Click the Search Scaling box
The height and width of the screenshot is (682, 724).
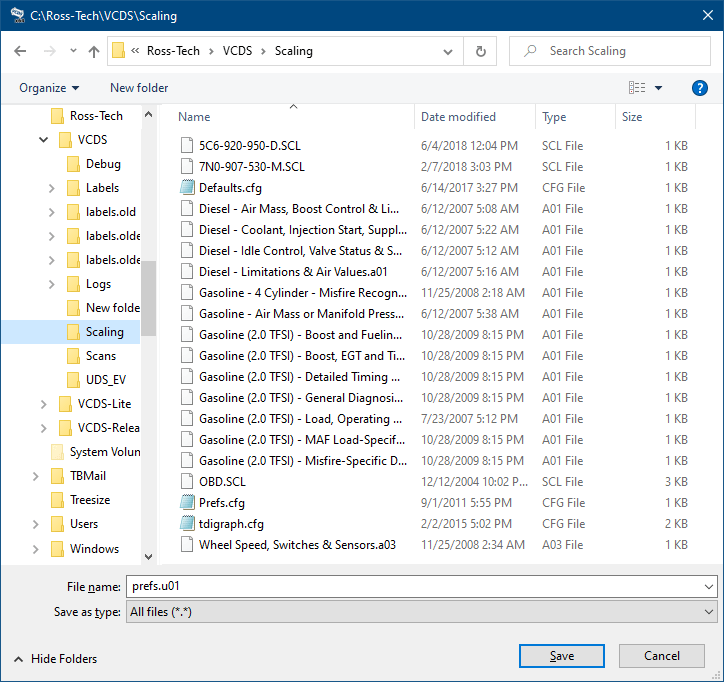point(609,51)
